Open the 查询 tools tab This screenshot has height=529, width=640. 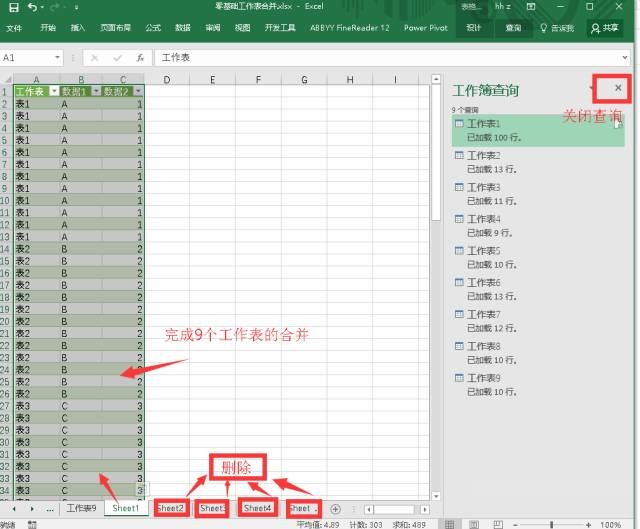click(x=513, y=28)
